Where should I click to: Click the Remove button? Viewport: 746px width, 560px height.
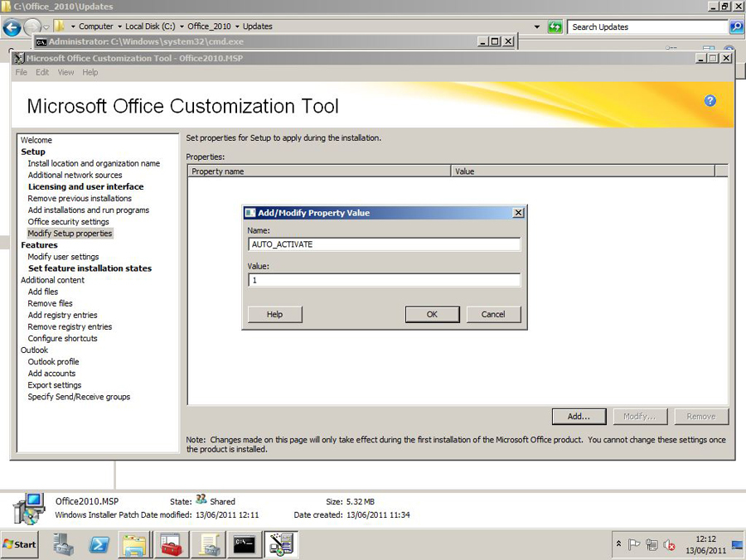point(701,417)
